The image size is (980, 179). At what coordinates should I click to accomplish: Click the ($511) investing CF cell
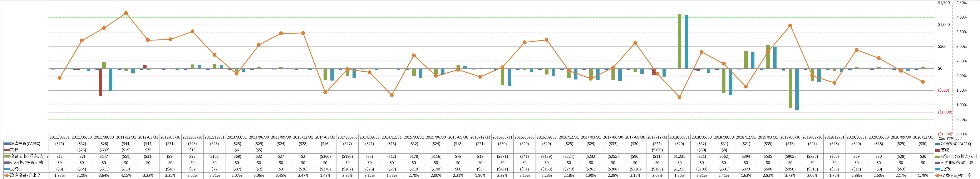tap(104, 169)
